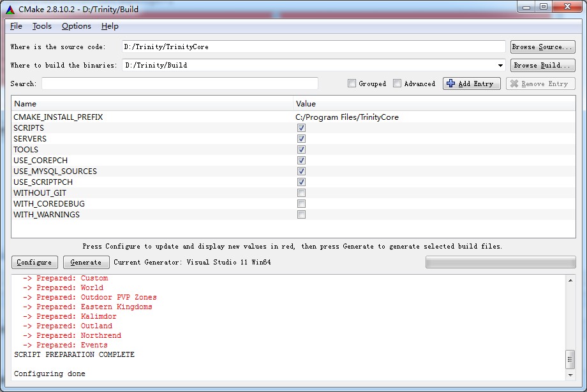Select the USE_MYSQL_SOURCES entry name

(55, 171)
